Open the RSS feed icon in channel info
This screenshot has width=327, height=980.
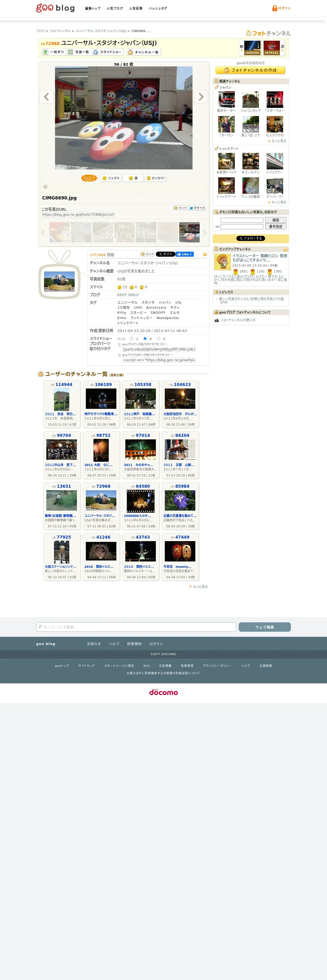pos(205,254)
